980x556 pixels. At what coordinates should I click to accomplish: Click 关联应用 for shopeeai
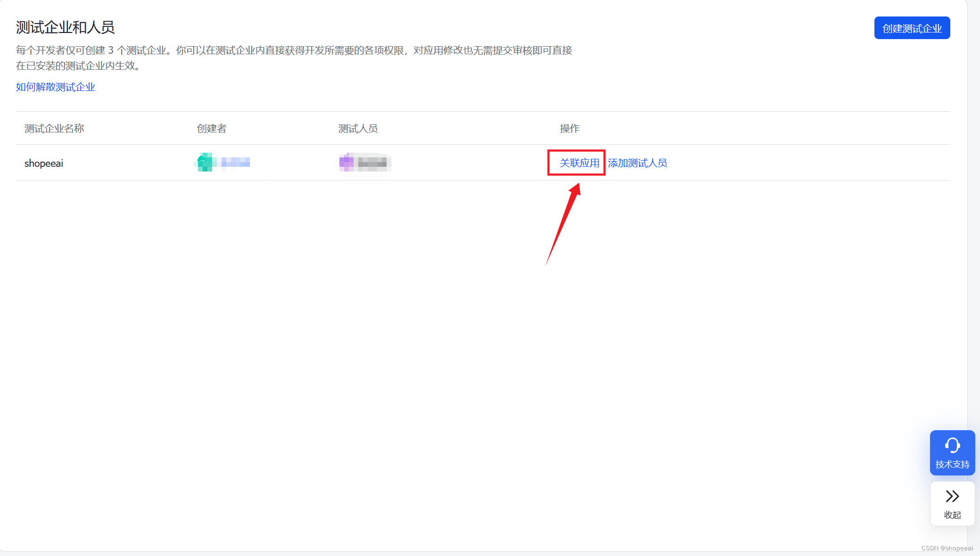(579, 163)
